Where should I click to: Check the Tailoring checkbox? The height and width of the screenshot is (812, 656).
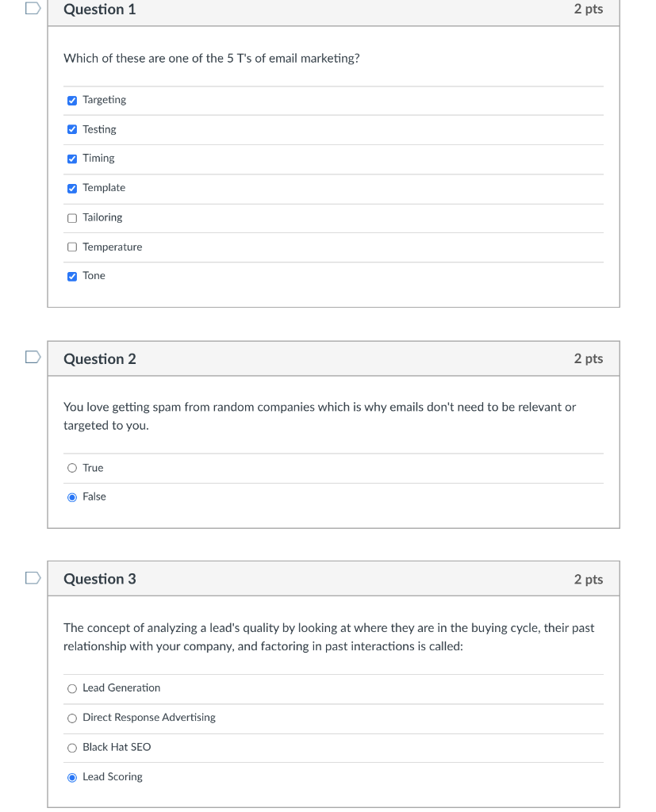click(x=72, y=218)
